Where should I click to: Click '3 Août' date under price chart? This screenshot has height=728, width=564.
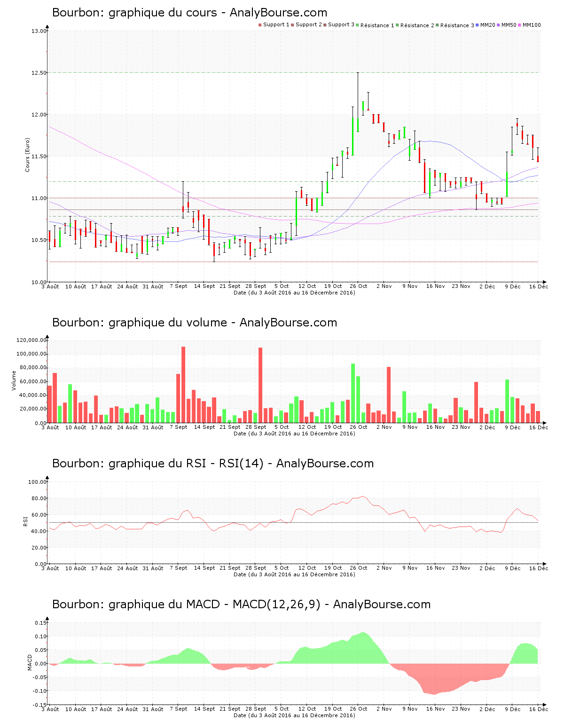pos(50,286)
